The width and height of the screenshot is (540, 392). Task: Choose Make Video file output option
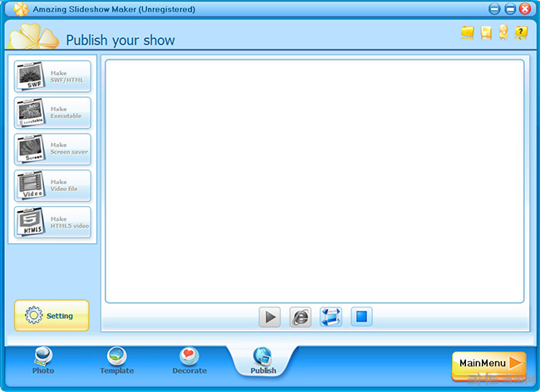point(52,185)
